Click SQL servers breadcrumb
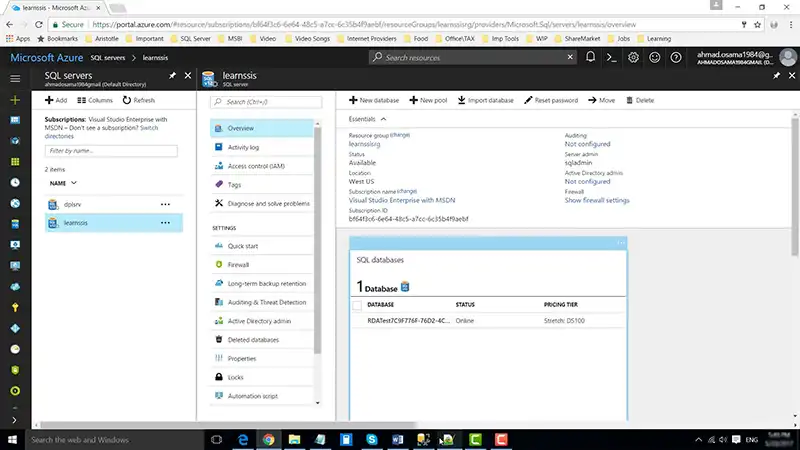 click(x=108, y=58)
